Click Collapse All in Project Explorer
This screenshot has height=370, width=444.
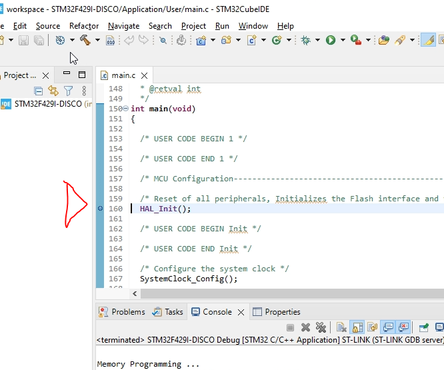[39, 91]
